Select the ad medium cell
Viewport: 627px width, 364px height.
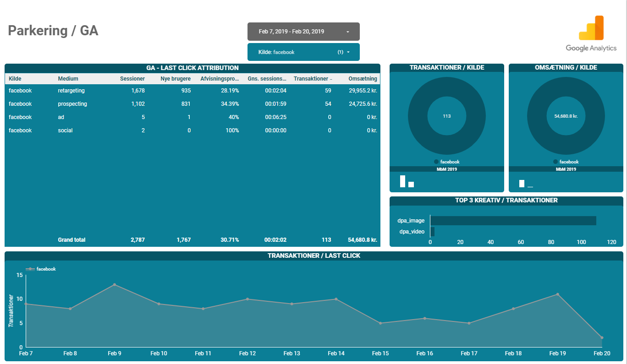point(61,117)
